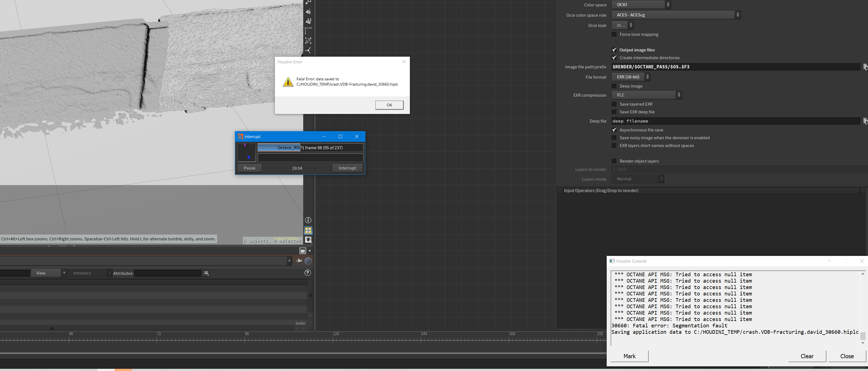Click the Image file path/prefix field
The image size is (868, 371).
point(734,67)
